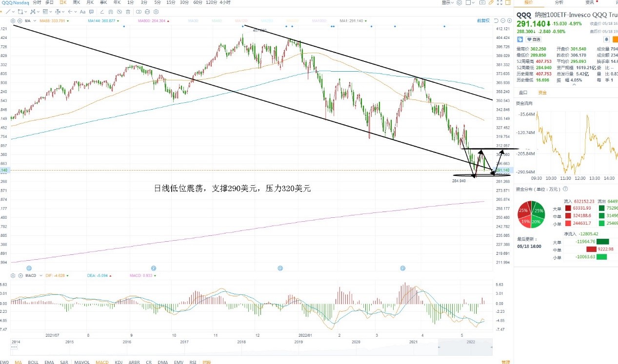Toggle the BOLL indicator
The height and width of the screenshot is (364, 618).
point(33,362)
